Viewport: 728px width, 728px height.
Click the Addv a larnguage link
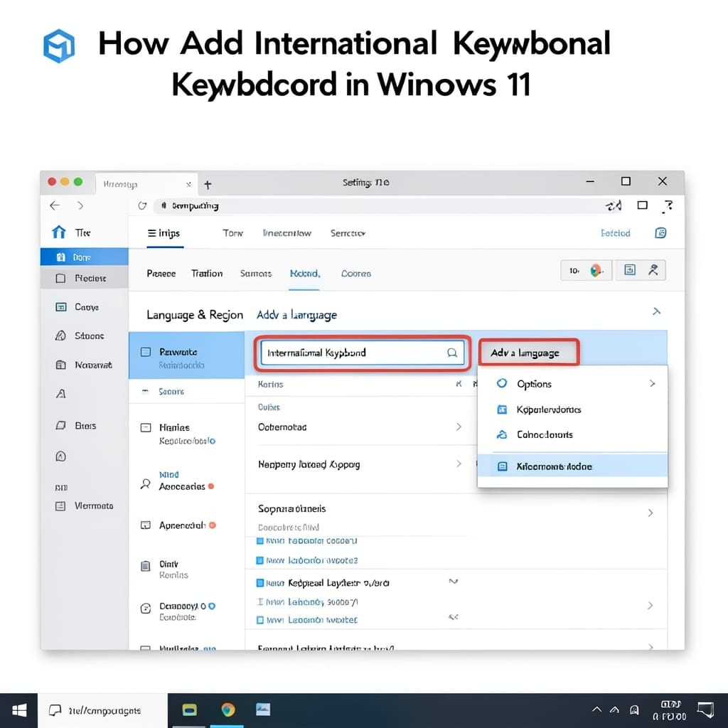click(296, 315)
